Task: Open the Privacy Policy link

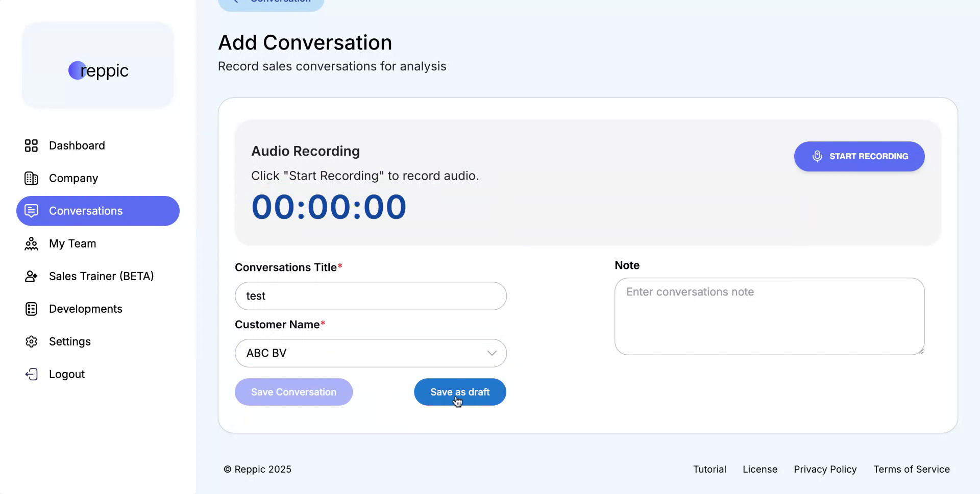Action: [x=825, y=469]
